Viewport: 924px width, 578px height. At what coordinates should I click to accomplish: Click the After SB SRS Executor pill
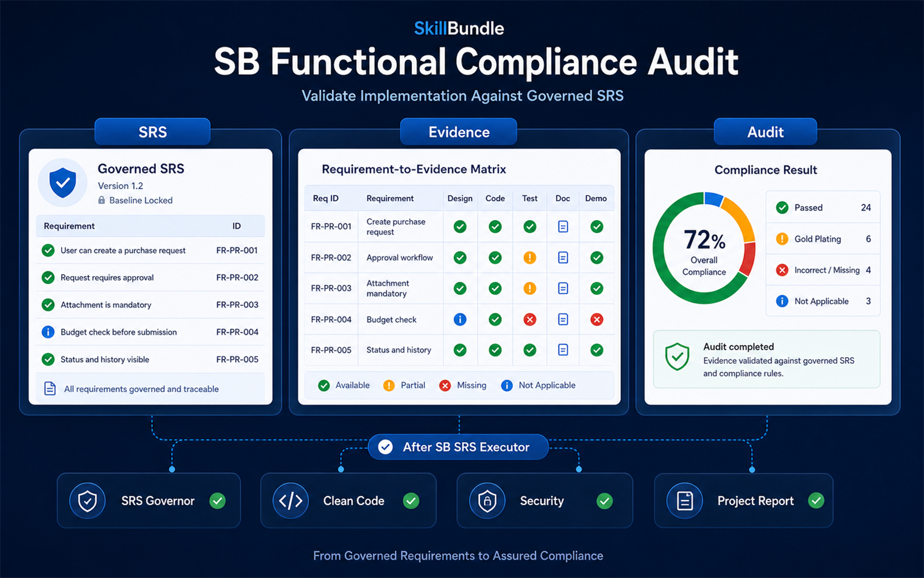point(459,447)
